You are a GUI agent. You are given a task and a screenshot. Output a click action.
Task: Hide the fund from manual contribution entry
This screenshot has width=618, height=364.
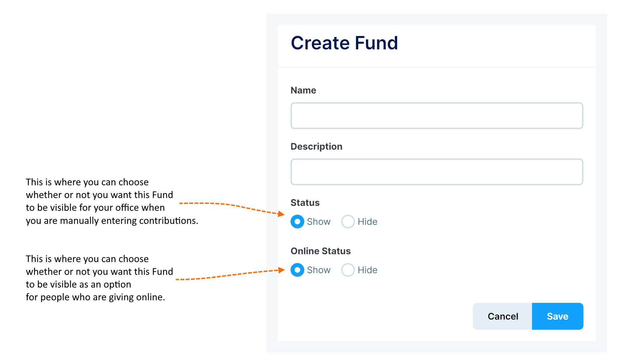click(348, 222)
